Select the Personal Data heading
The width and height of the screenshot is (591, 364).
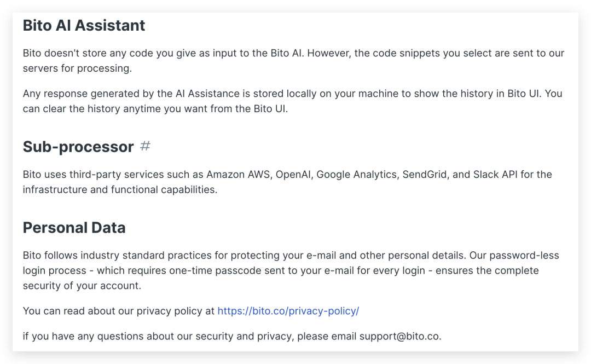[74, 228]
